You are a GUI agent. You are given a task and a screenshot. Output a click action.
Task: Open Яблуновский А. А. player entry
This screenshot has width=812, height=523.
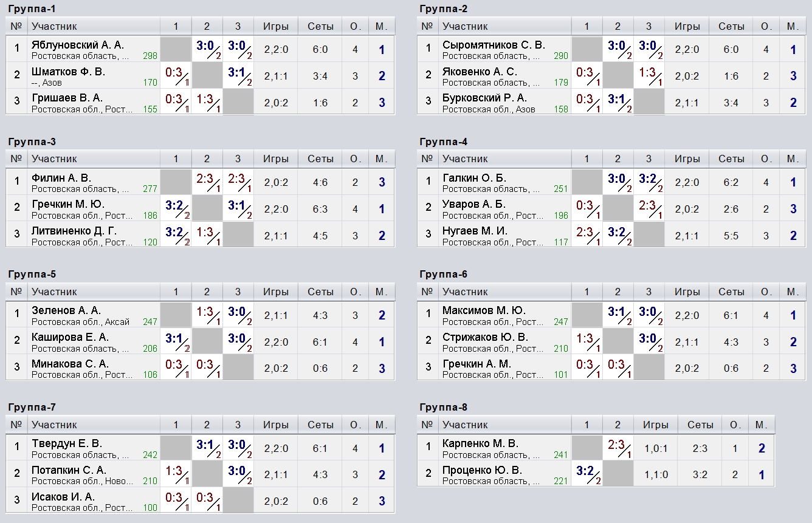pos(77,45)
